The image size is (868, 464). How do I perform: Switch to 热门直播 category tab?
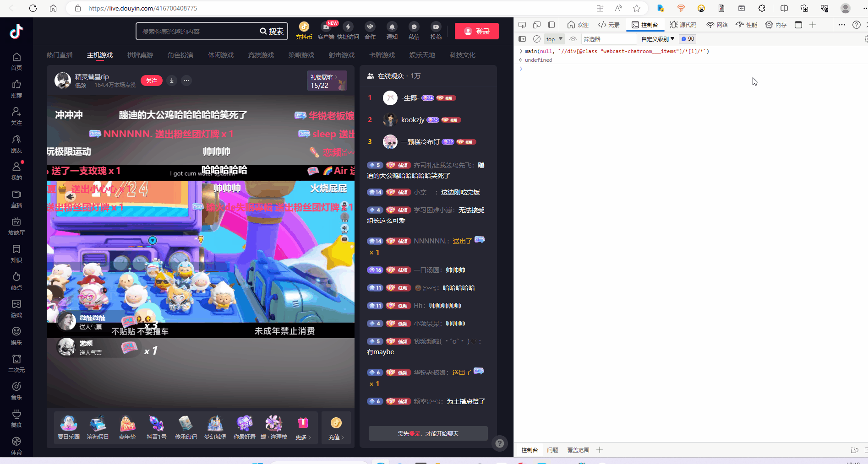(60, 55)
